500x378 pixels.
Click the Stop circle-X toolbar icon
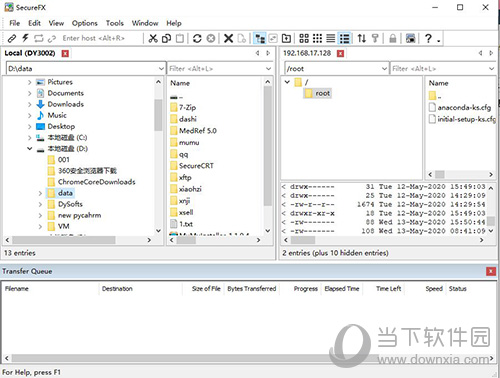pos(211,38)
